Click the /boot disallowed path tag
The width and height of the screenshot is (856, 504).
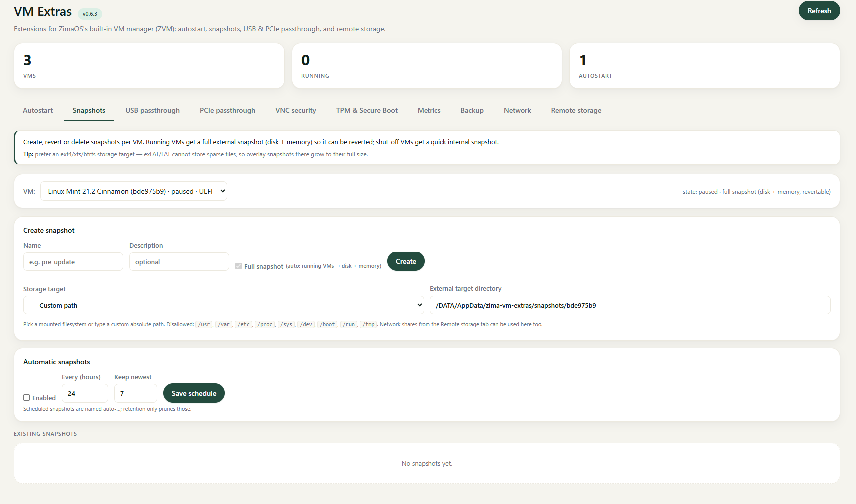tap(328, 324)
